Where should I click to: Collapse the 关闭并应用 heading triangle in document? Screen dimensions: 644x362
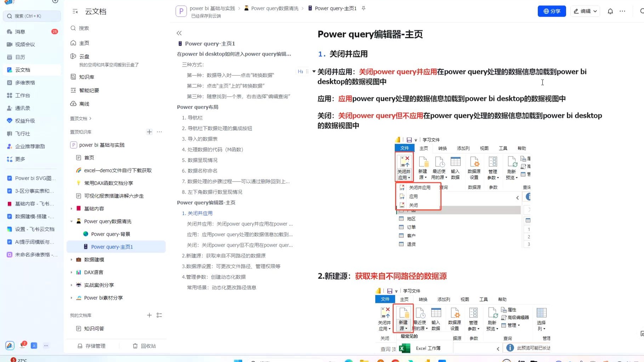coord(314,71)
